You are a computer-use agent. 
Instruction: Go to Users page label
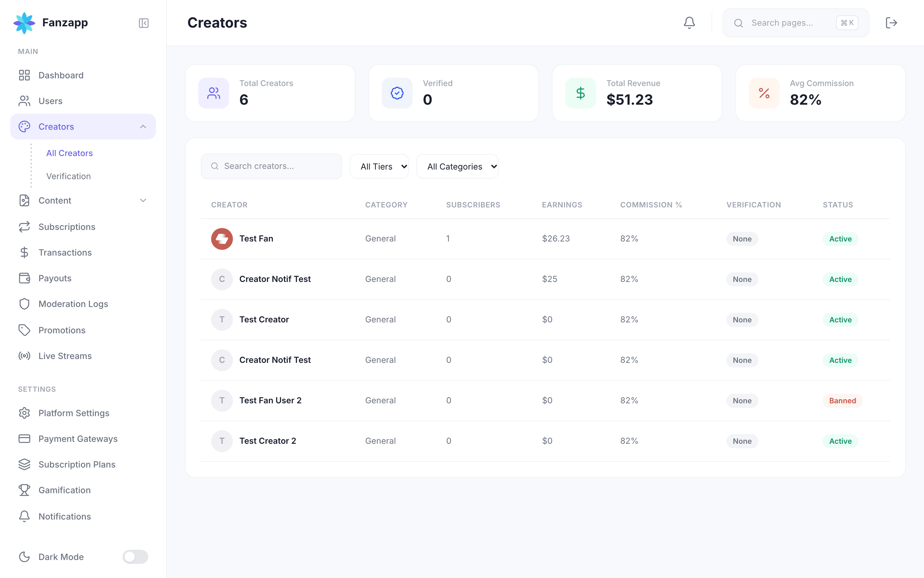(50, 101)
